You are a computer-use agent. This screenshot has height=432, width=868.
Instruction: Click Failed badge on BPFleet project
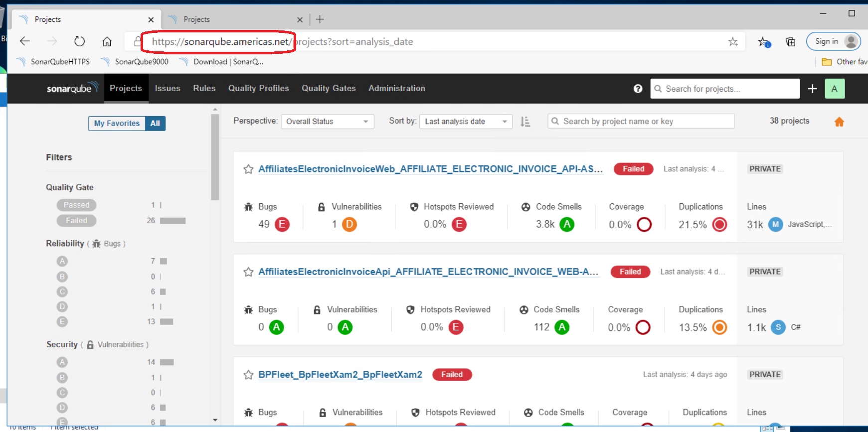coord(452,375)
